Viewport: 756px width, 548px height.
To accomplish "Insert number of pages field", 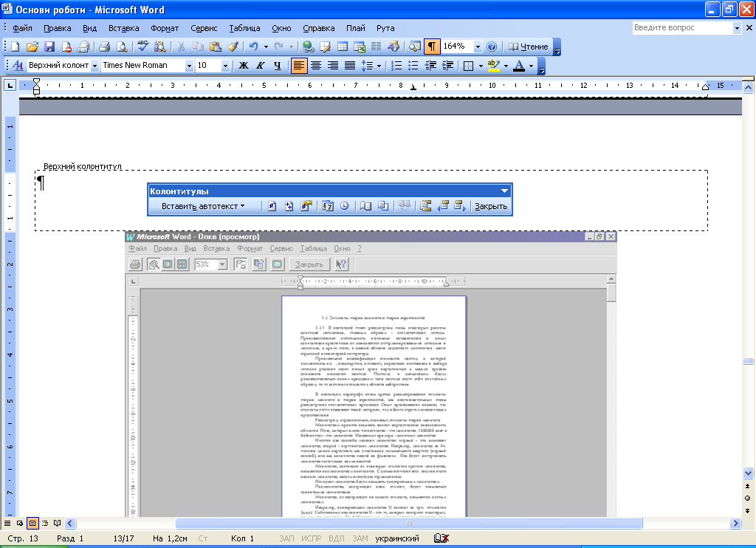I will (289, 207).
